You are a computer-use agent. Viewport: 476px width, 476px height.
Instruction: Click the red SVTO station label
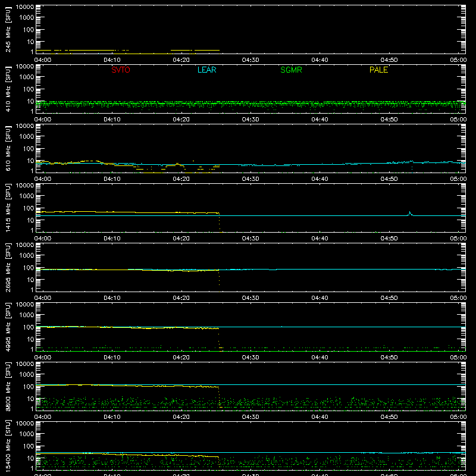pos(121,70)
